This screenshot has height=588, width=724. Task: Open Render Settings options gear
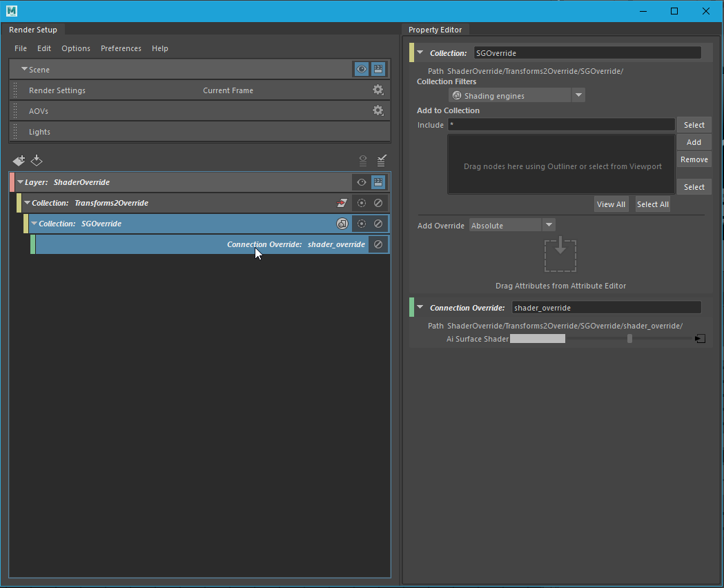click(x=378, y=90)
